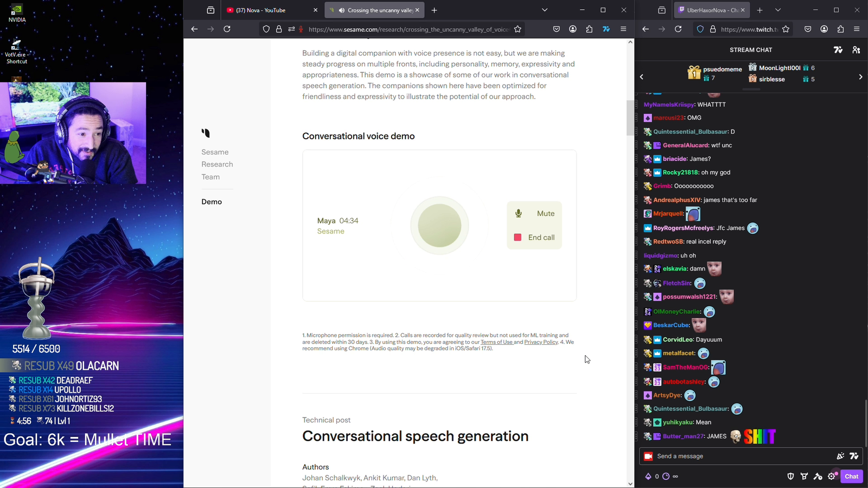Expand the tab list in the Sesame window
This screenshot has width=868, height=488.
click(x=545, y=10)
